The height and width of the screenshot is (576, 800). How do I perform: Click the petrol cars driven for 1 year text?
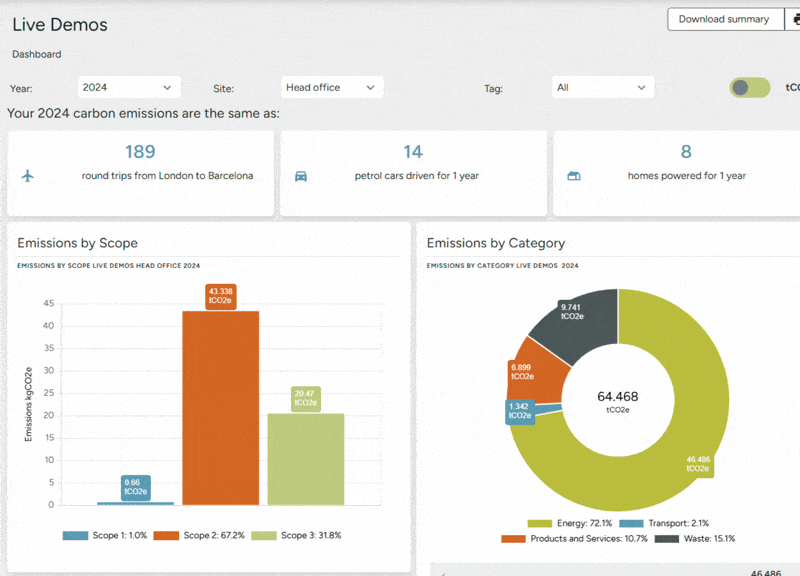point(417,176)
